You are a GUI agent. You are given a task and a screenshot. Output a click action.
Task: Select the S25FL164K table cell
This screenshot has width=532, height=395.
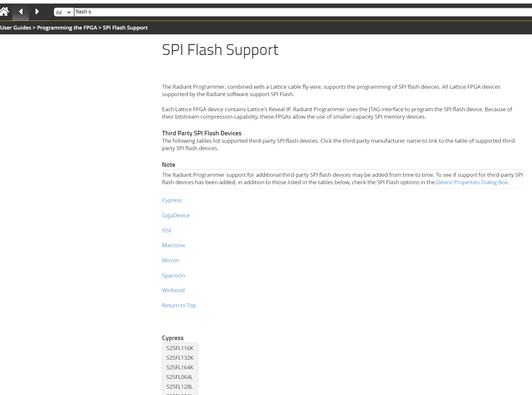[180, 367]
